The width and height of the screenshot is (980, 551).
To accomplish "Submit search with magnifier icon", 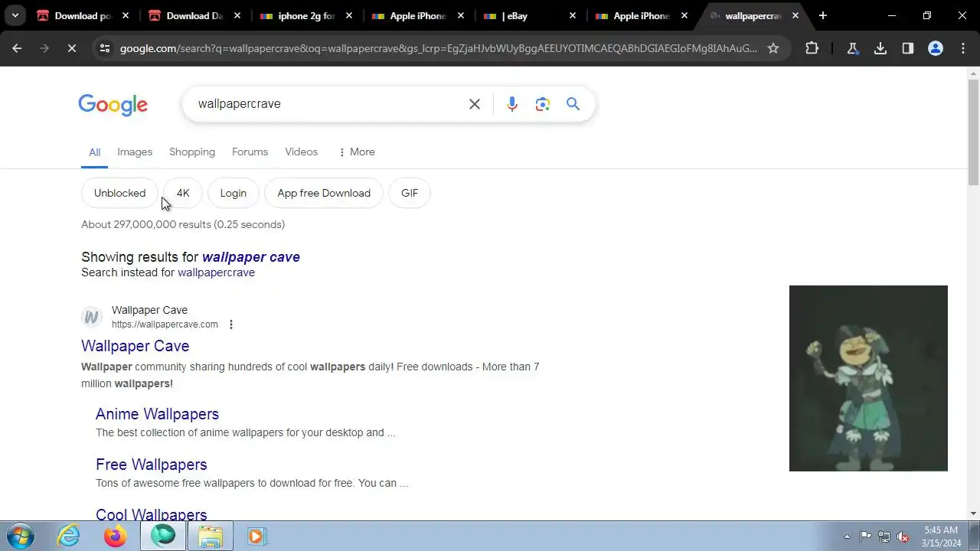I will coord(573,104).
